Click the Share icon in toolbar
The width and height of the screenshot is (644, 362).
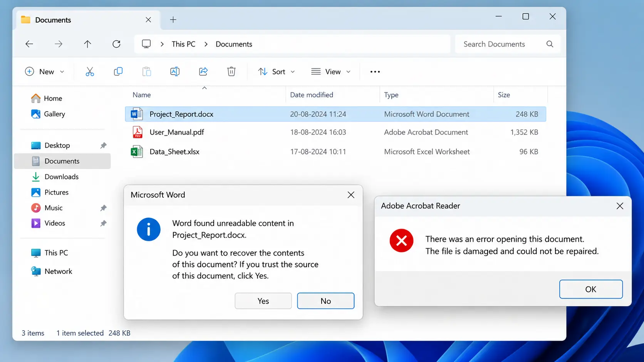203,72
